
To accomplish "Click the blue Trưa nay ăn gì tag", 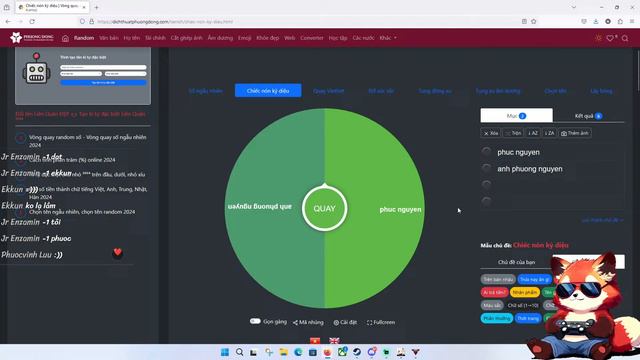I will (535, 279).
